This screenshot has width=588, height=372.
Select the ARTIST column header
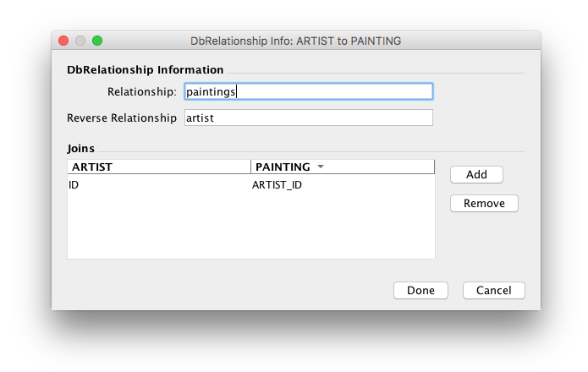click(159, 167)
